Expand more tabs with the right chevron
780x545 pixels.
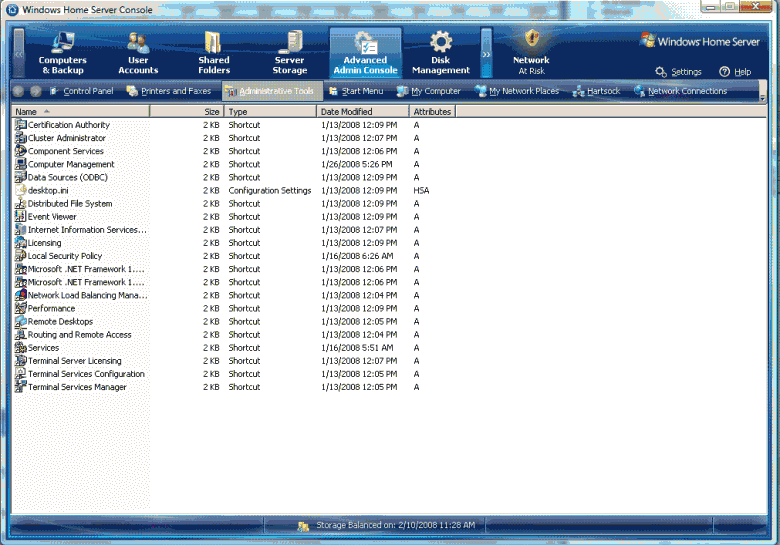(x=486, y=53)
